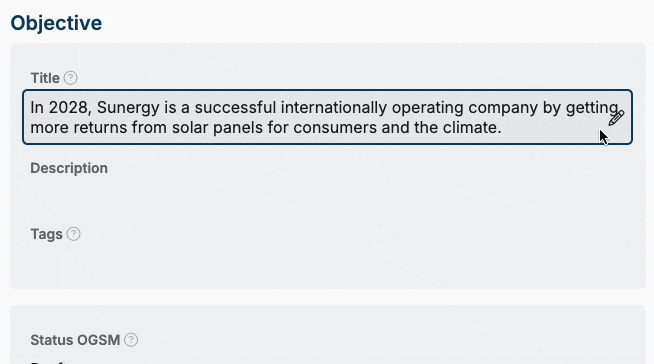Viewport: 654px width, 364px height.
Task: Place cursor on the word Sunergy
Action: click(128, 108)
